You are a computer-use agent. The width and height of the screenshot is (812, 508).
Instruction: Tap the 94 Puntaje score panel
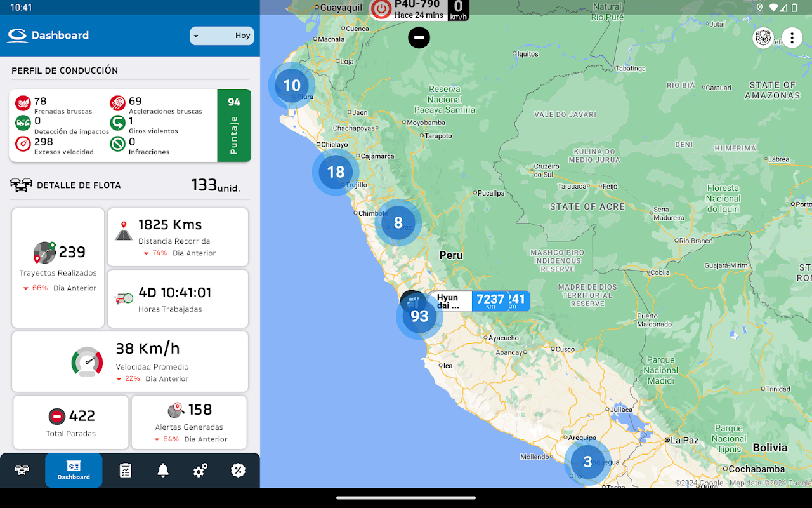coord(234,126)
